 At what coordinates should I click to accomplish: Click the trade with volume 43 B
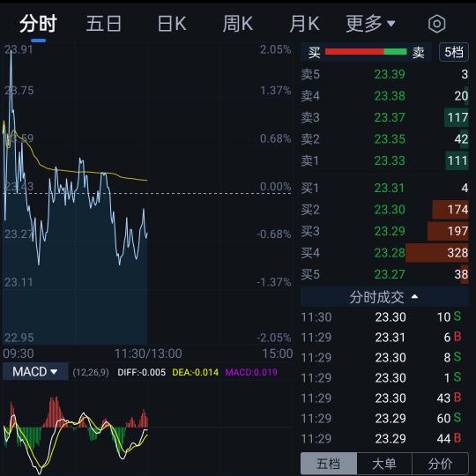tap(384, 398)
